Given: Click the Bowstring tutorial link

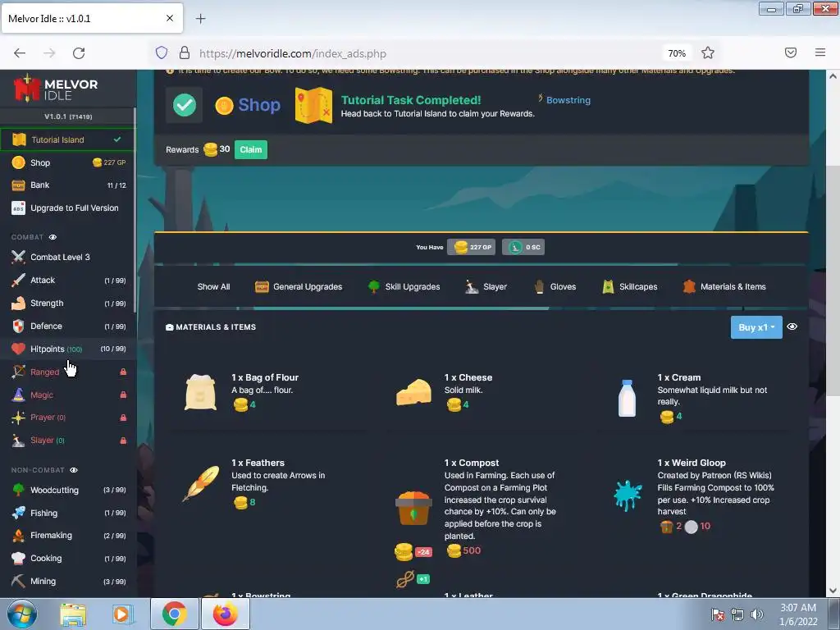Looking at the screenshot, I should pos(568,100).
